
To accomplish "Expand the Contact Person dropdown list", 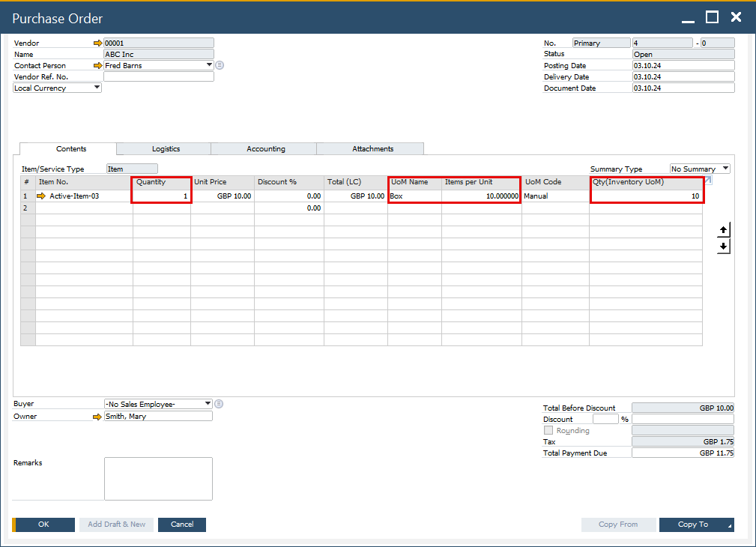I will [x=209, y=65].
